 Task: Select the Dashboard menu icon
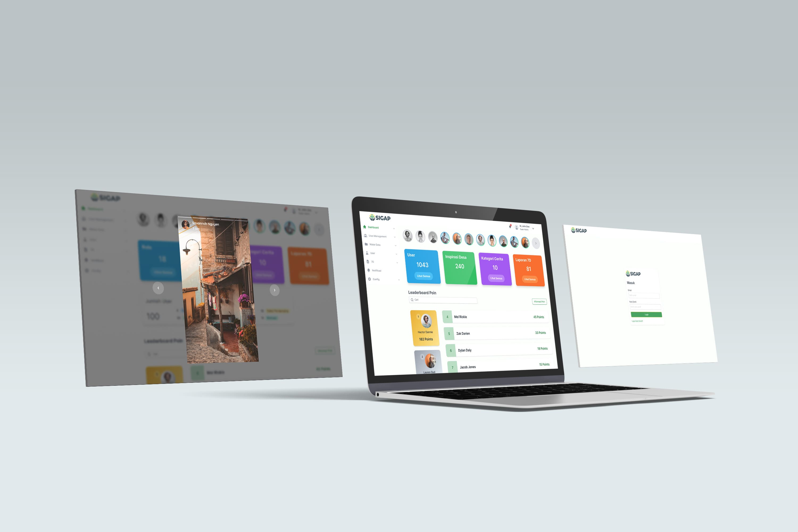365,228
